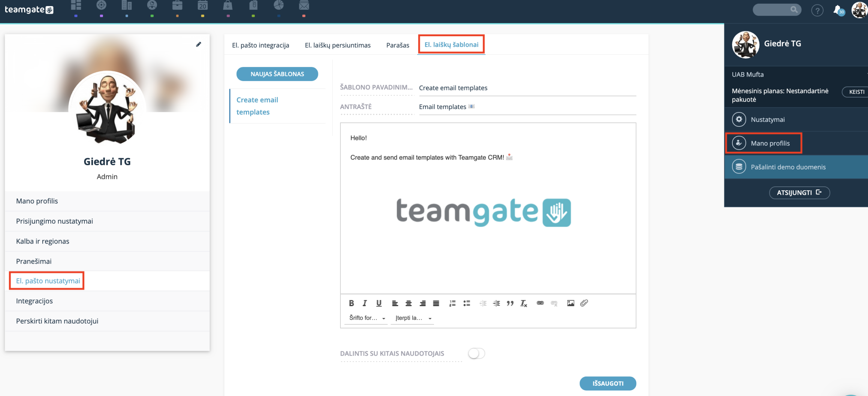Insert numbered list in editor

452,303
